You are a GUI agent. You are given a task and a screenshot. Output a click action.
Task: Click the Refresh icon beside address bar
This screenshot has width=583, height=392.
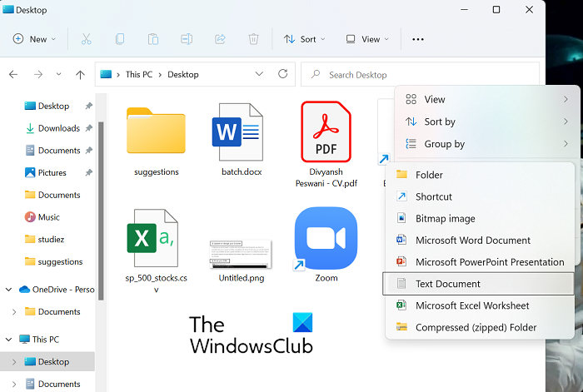click(282, 74)
